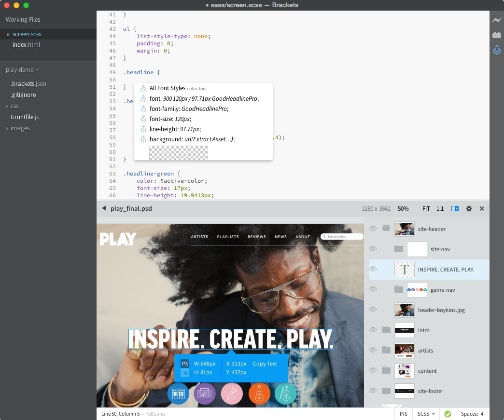Expand the css folder in file tree
This screenshot has height=420, width=504.
pos(7,106)
